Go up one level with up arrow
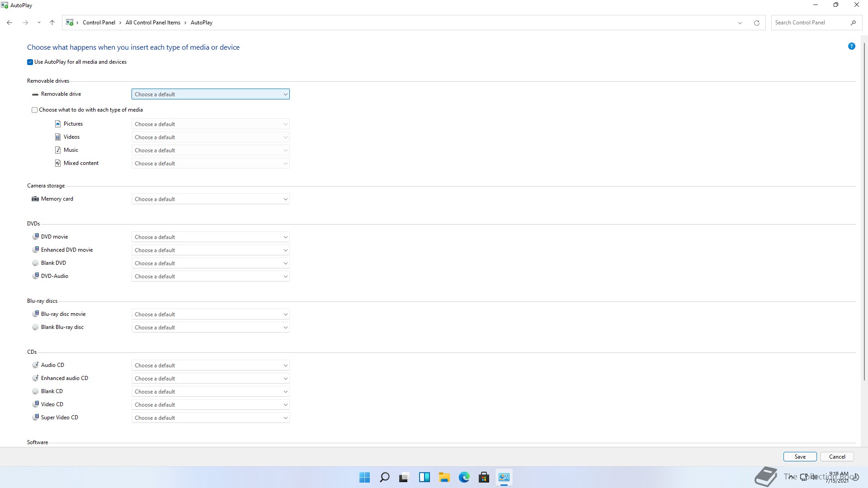Image resolution: width=868 pixels, height=488 pixels. [x=52, y=23]
